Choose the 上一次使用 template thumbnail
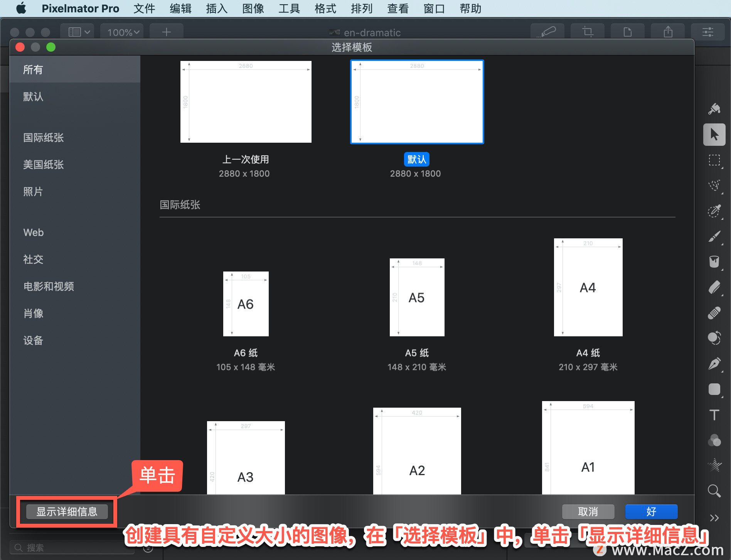This screenshot has height=560, width=731. point(246,102)
